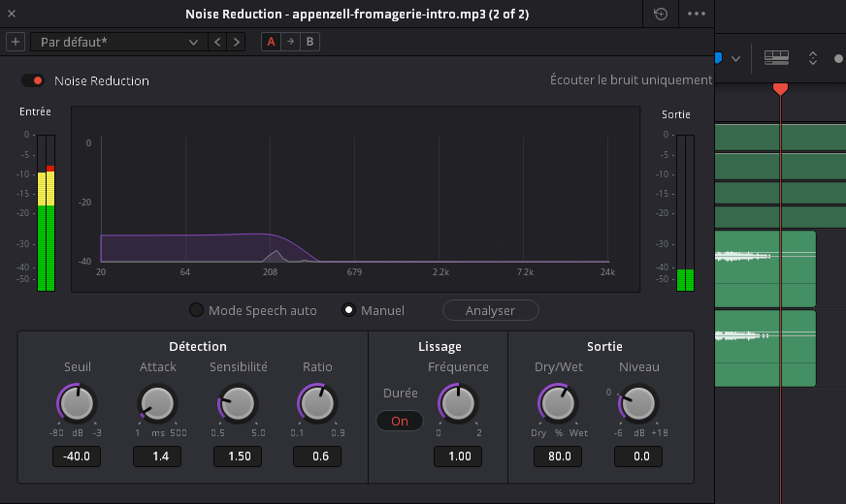The image size is (846, 504).
Task: Click the Sensibilité value field 1.50
Action: pos(238,457)
